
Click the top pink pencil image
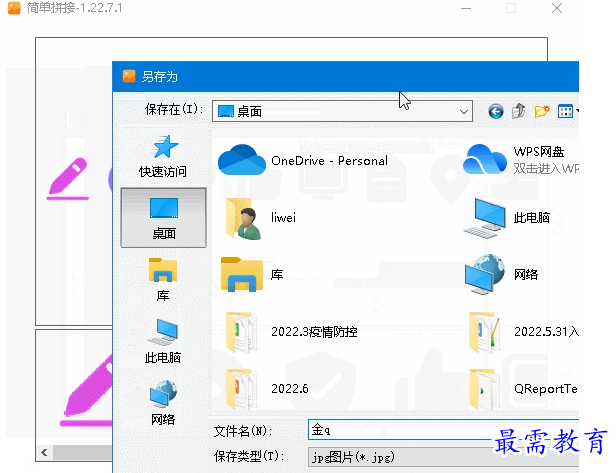point(68,179)
